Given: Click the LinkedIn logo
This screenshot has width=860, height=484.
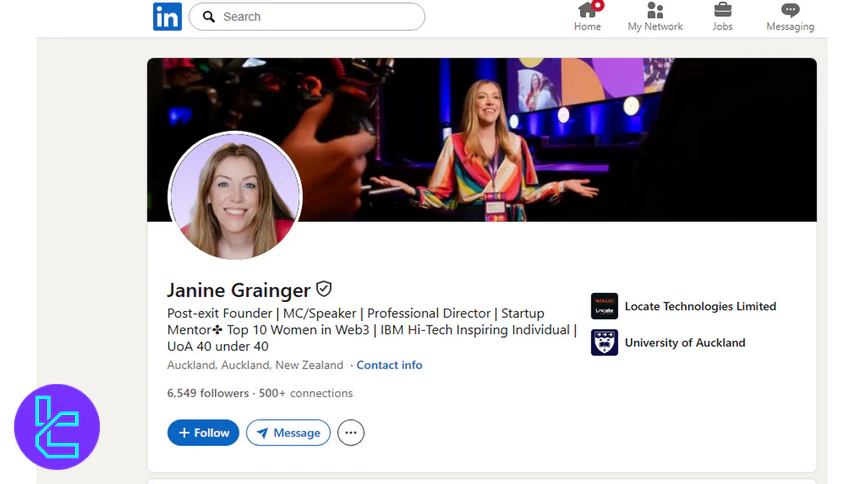Looking at the screenshot, I should [167, 16].
